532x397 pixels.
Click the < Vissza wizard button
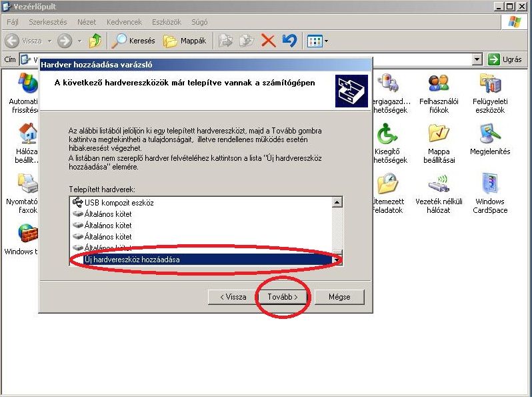(x=228, y=297)
